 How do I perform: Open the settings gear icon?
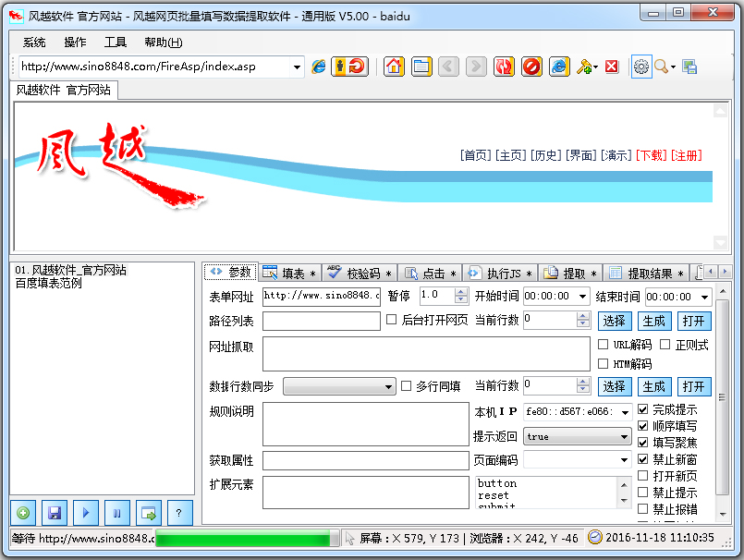point(640,67)
